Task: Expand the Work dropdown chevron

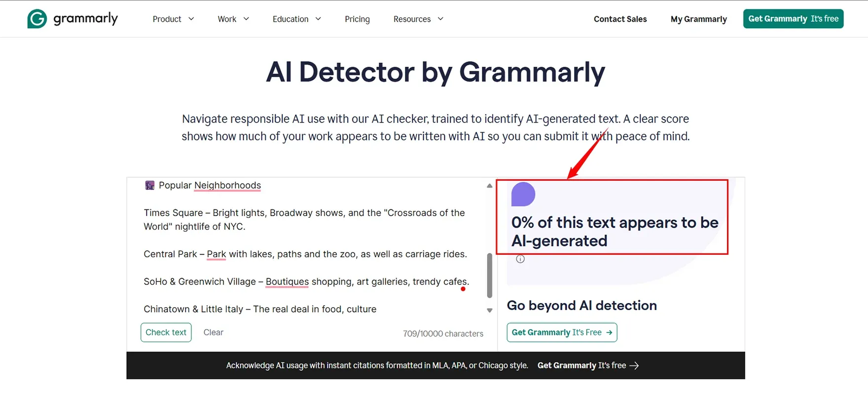Action: pos(246,19)
